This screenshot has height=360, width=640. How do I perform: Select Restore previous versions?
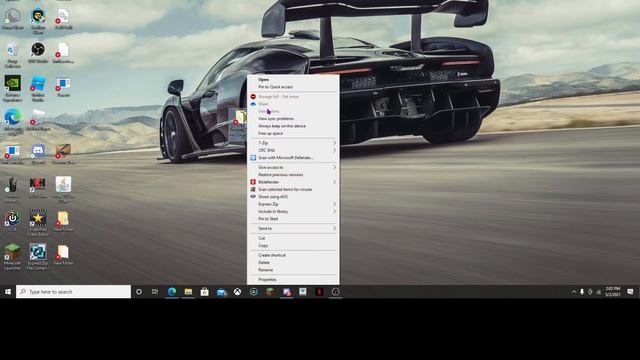[293, 175]
